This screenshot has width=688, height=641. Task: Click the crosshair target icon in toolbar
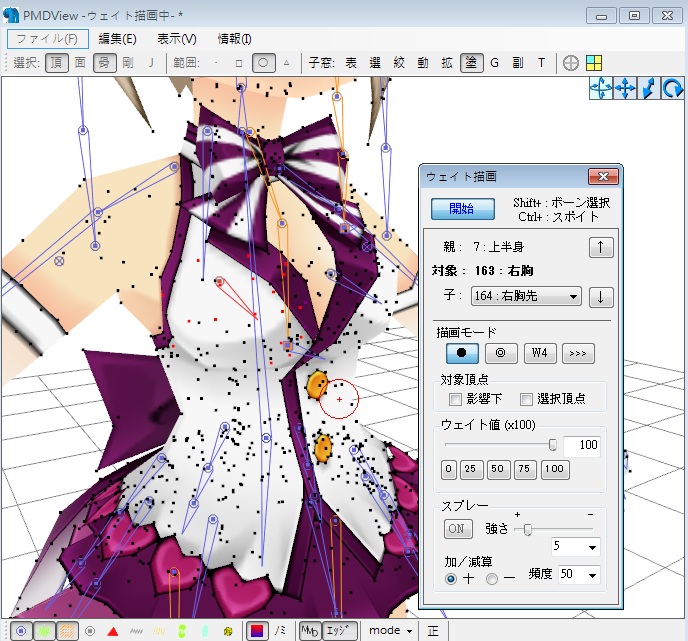[x=570, y=63]
